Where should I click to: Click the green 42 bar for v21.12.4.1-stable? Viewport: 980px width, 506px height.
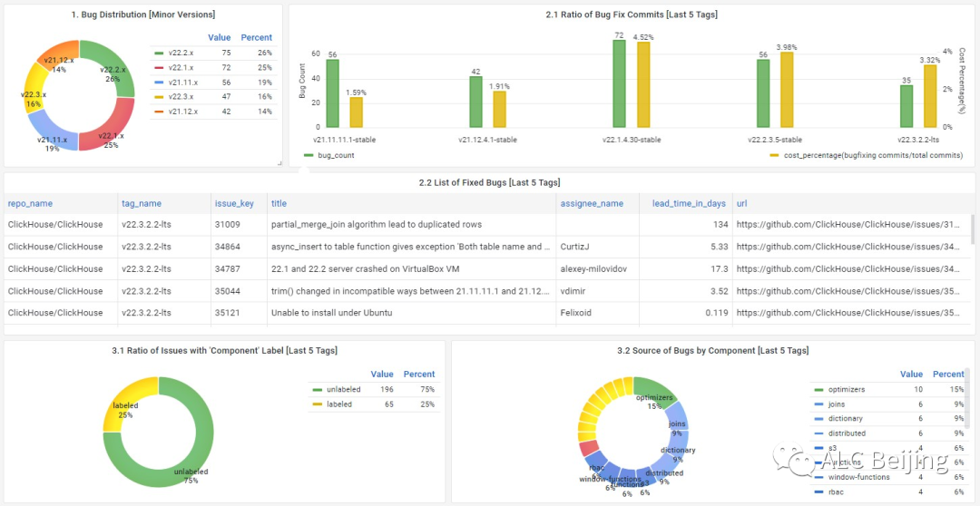tap(475, 102)
